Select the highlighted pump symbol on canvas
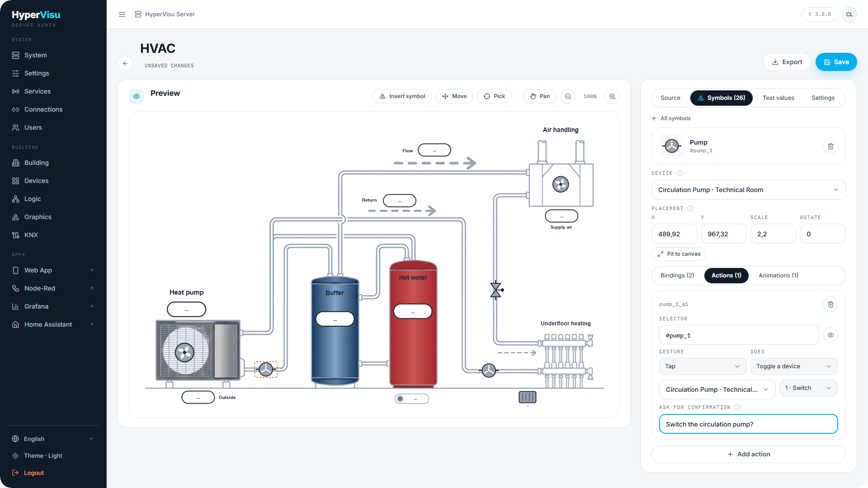 pos(266,370)
